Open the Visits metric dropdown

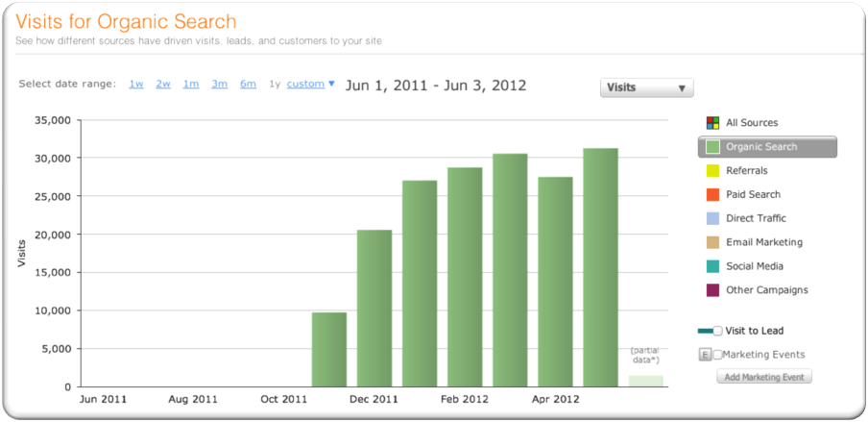click(646, 87)
